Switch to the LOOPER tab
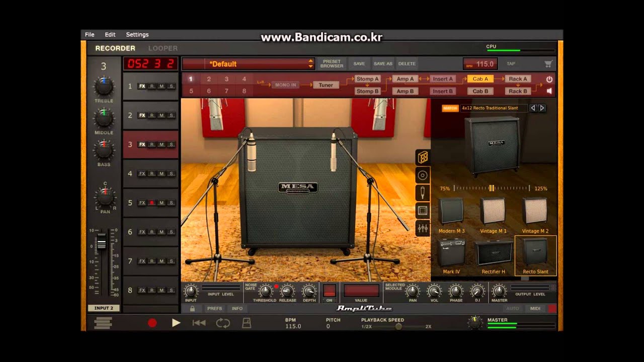Screen dimensions: 644x362 point(163,48)
